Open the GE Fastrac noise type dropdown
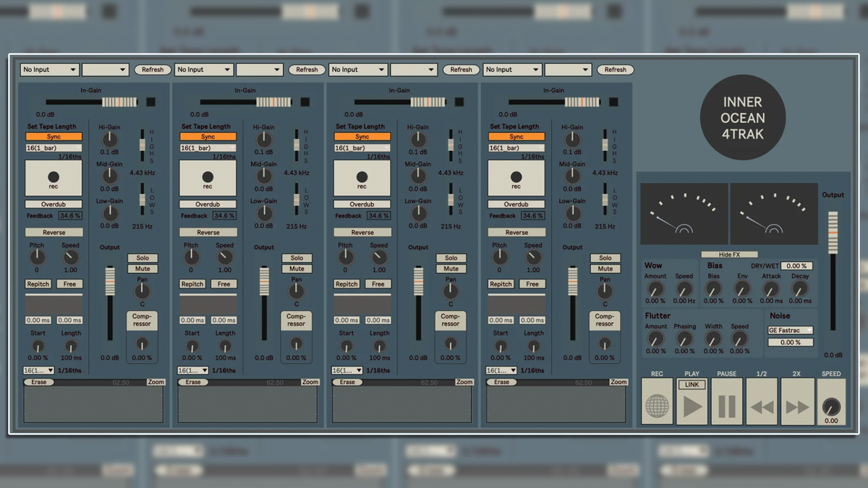868x488 pixels. [789, 330]
